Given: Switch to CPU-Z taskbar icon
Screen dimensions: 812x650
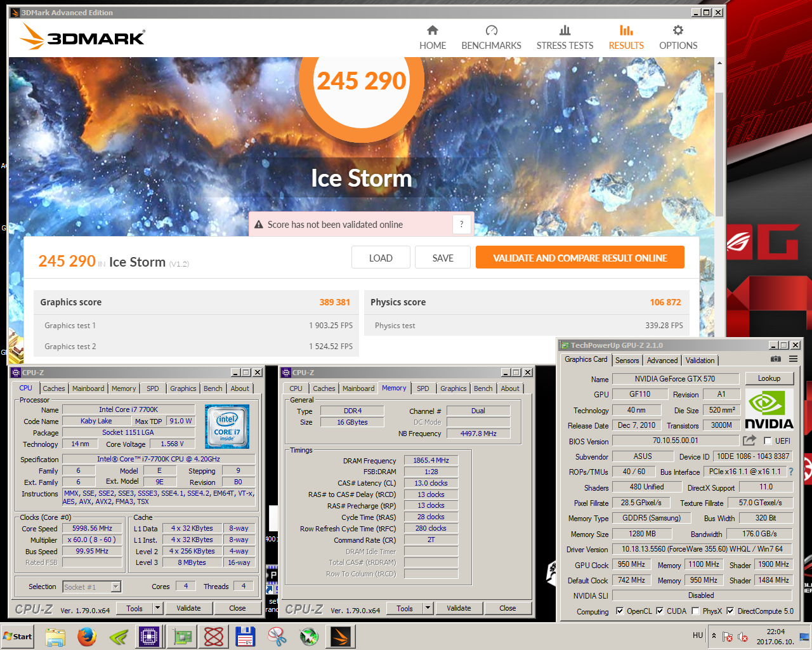Looking at the screenshot, I should 150,636.
